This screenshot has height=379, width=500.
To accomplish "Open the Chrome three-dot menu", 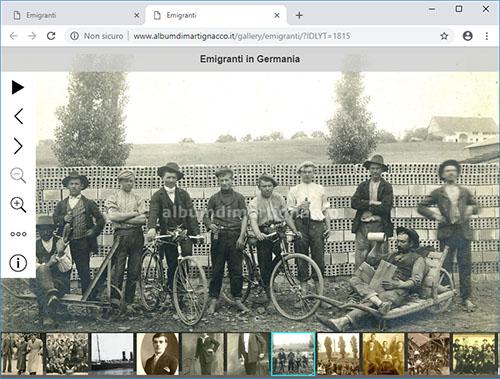I will pos(487,36).
